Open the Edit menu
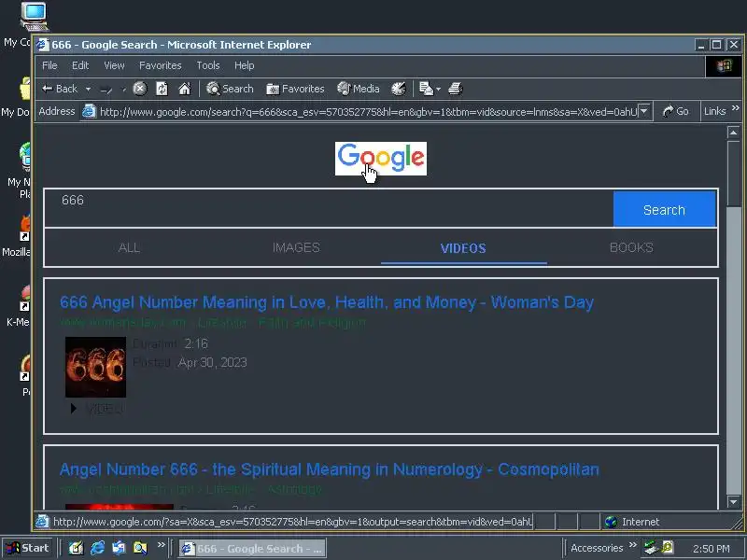This screenshot has height=560, width=747. 80,65
